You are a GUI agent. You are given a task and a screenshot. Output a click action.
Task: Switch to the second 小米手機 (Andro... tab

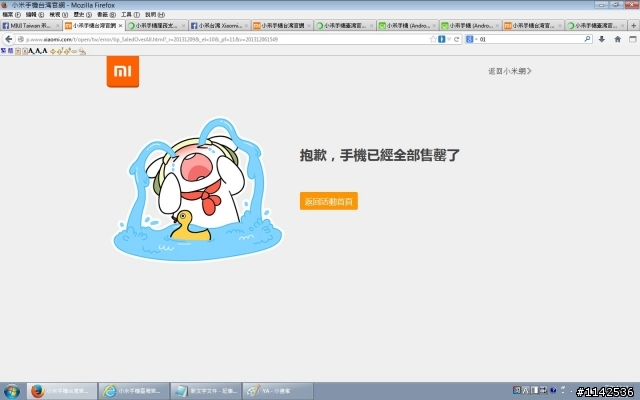471,25
